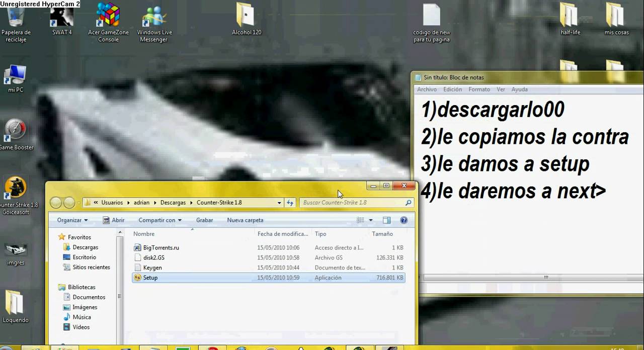Viewport: 644px width, 350px height.
Task: Click the magnifier icon in Explorer search
Action: (408, 203)
